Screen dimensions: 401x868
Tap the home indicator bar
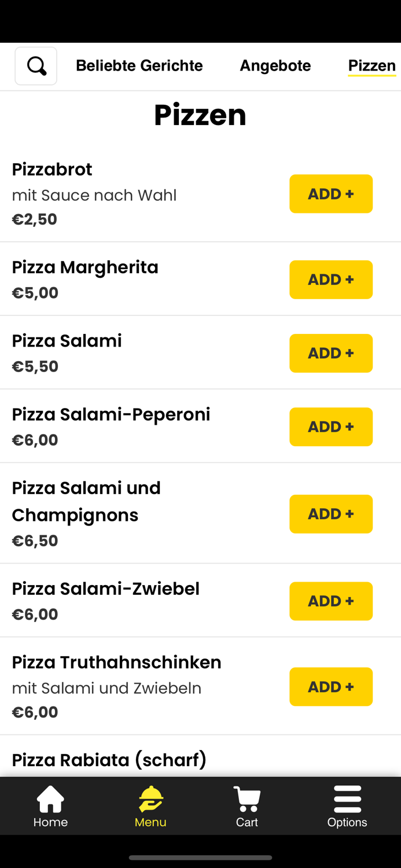pyautogui.click(x=200, y=858)
